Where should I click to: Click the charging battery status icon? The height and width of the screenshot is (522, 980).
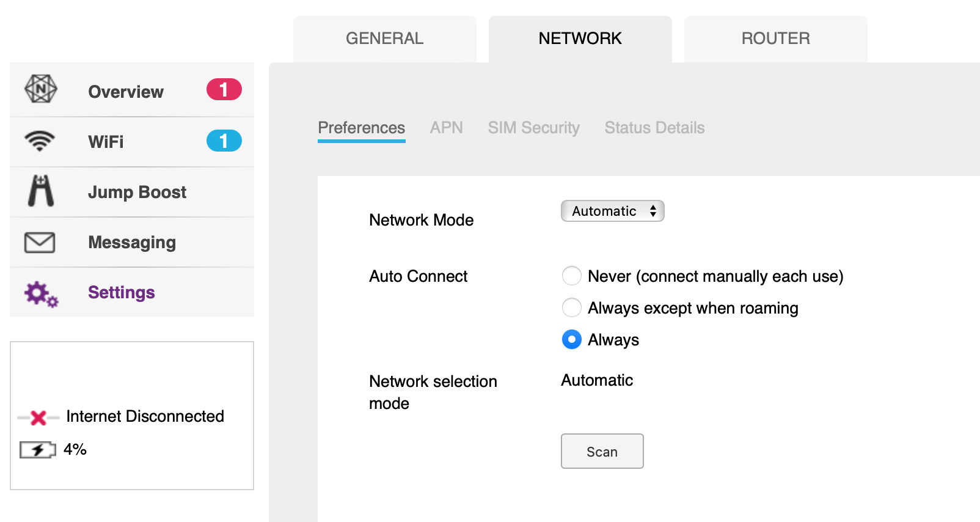point(38,450)
